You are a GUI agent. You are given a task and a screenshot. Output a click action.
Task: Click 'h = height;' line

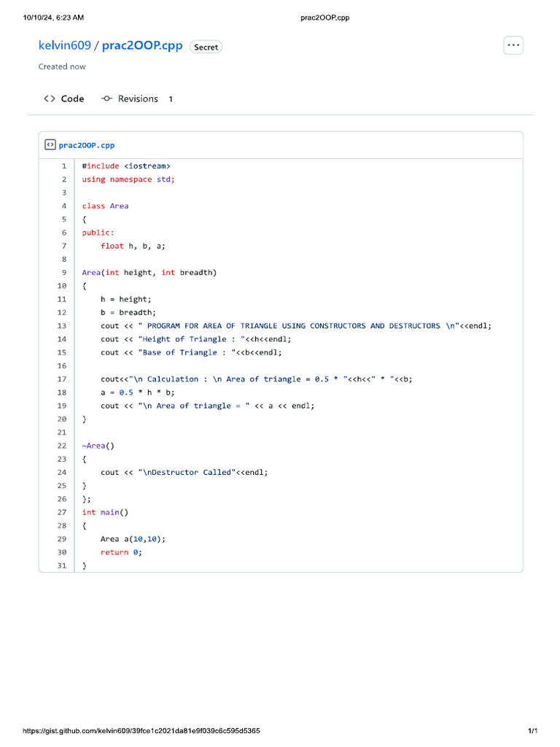125,299
